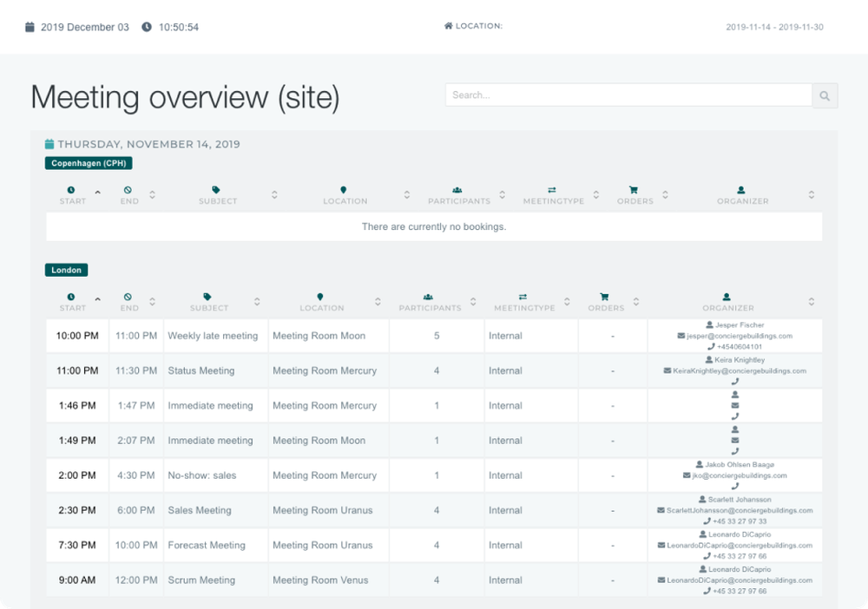The width and height of the screenshot is (868, 609).
Task: Click the Subject tag icon in London's table header
Action: tap(207, 295)
